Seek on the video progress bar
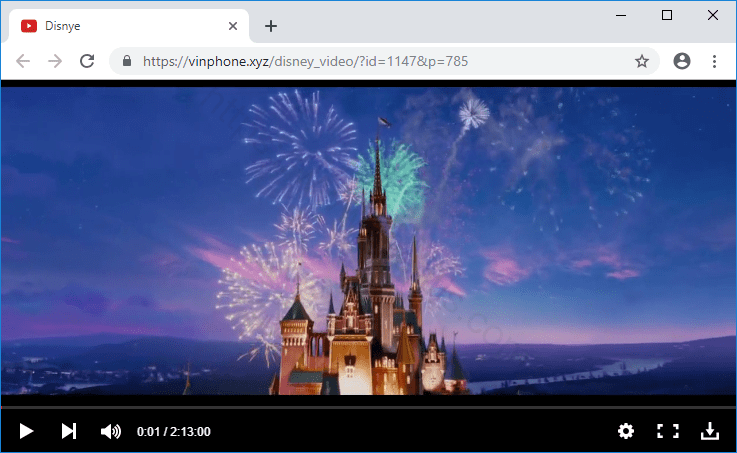This screenshot has height=453, width=737. (368, 408)
